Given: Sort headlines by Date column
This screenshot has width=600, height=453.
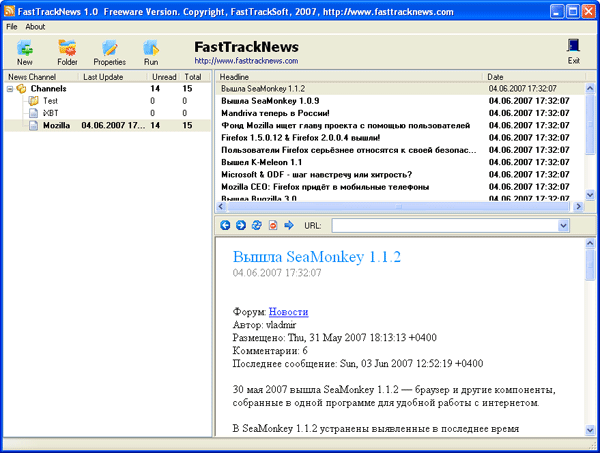Looking at the screenshot, I should [x=534, y=77].
